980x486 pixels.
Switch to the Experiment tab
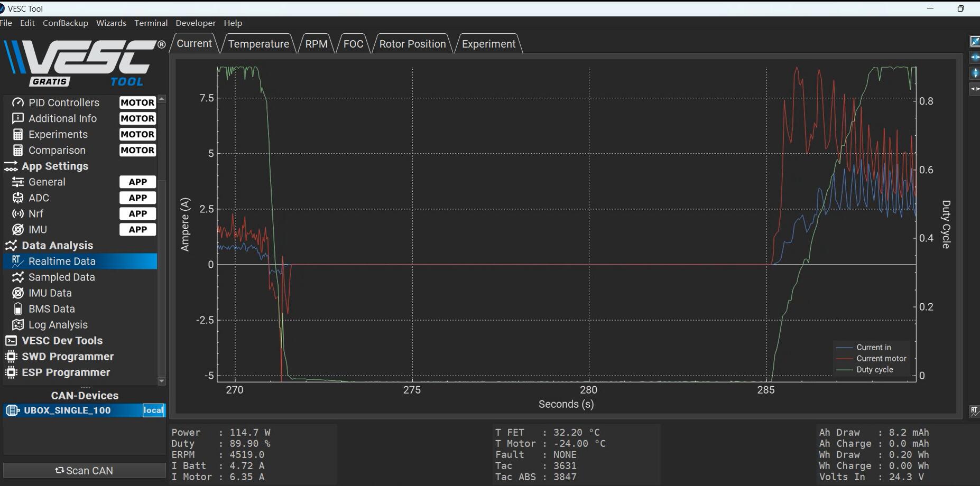(x=488, y=44)
